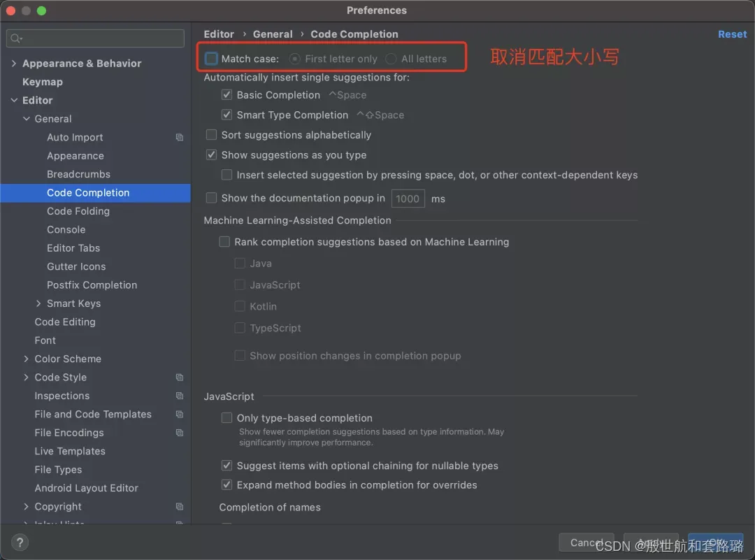This screenshot has width=755, height=560.
Task: Toggle Show suggestions as you type
Action: (x=211, y=155)
